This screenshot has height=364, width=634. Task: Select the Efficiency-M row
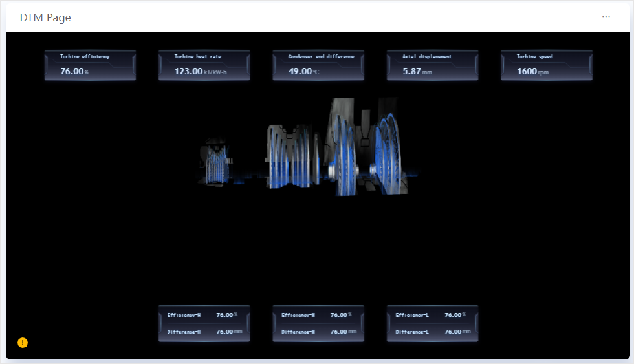coord(318,315)
